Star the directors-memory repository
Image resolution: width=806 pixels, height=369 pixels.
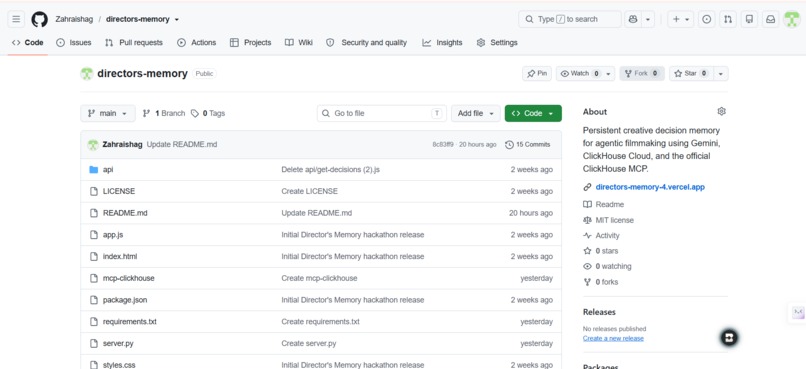(x=691, y=73)
